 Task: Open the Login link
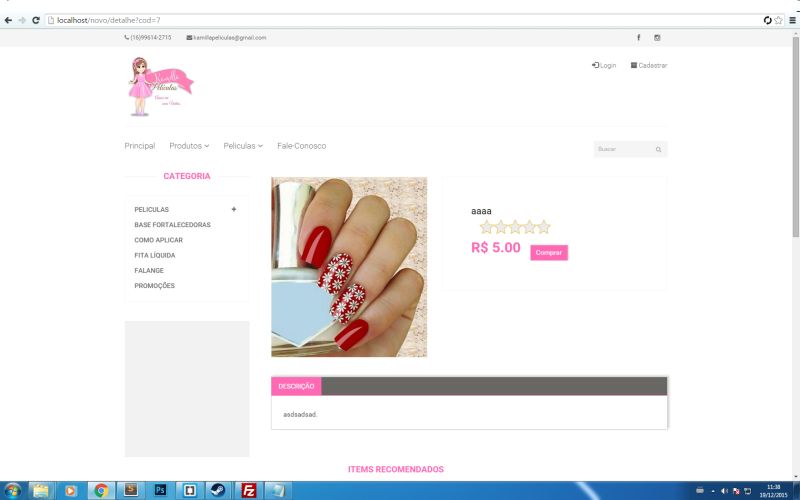604,65
